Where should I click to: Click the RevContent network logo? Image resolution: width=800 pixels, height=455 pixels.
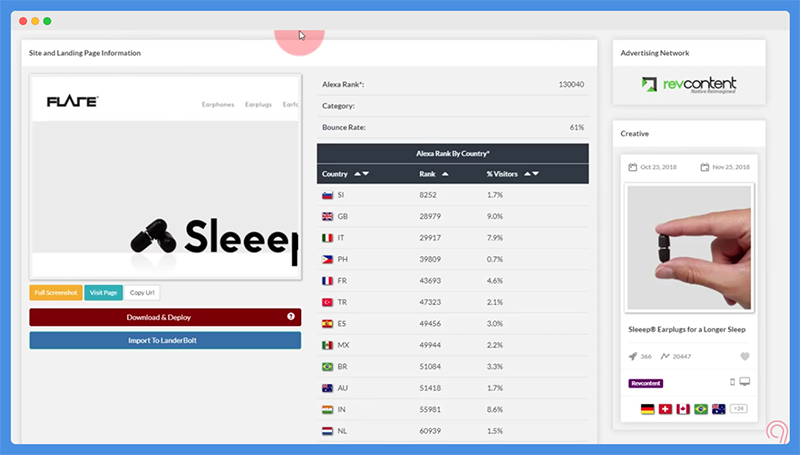(689, 85)
